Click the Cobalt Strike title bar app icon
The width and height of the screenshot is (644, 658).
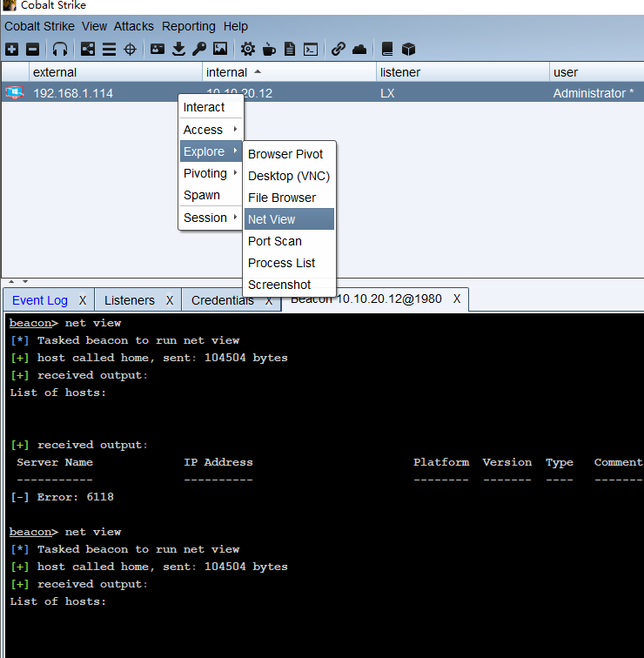click(x=10, y=5)
